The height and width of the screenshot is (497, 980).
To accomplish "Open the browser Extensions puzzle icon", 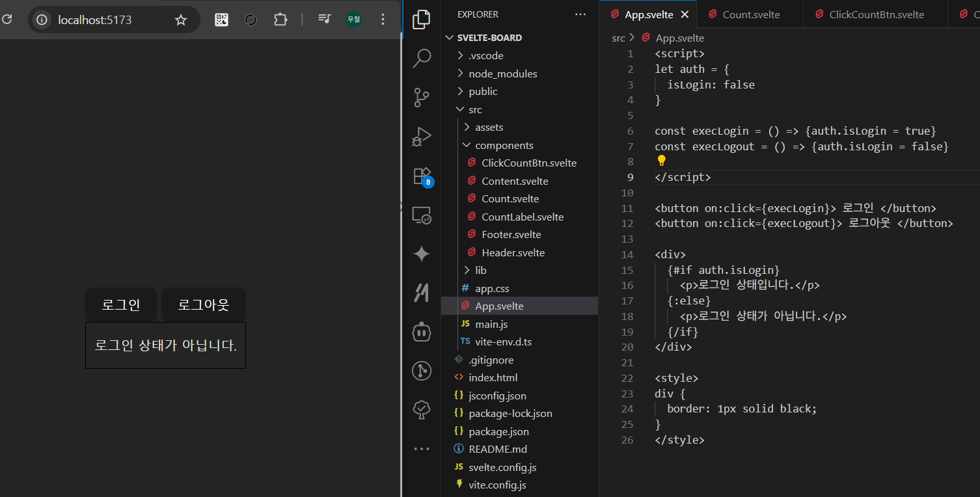I will (280, 20).
